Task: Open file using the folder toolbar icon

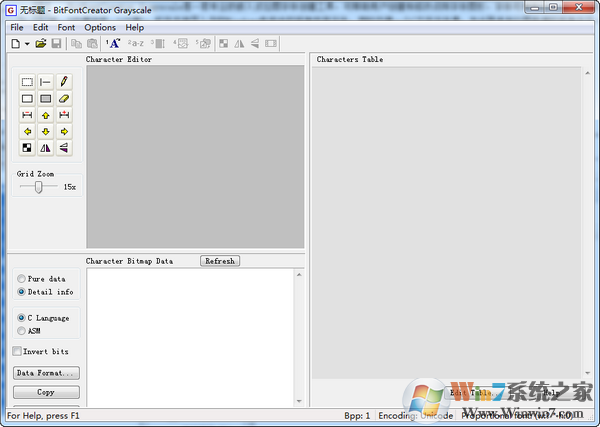Action: tap(41, 43)
